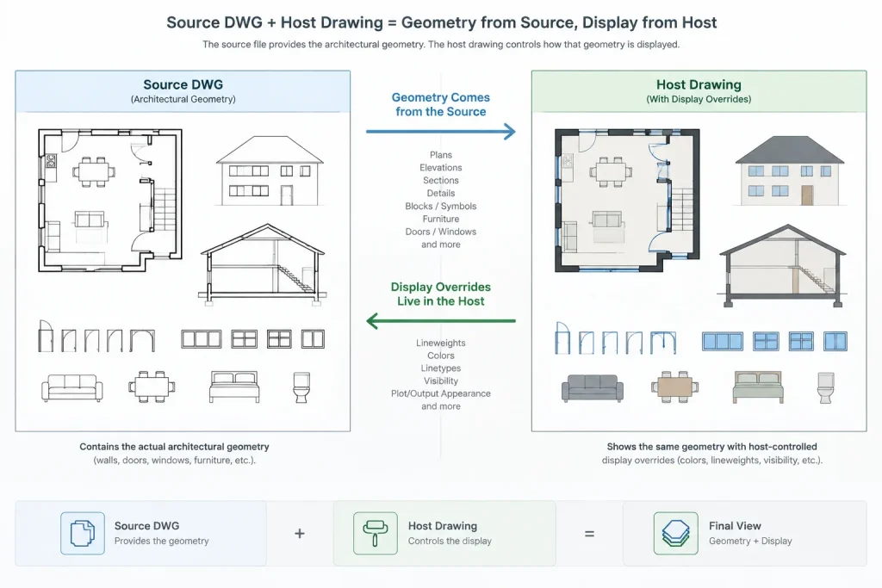Open the Source DWG house elevation drawing

(270, 171)
